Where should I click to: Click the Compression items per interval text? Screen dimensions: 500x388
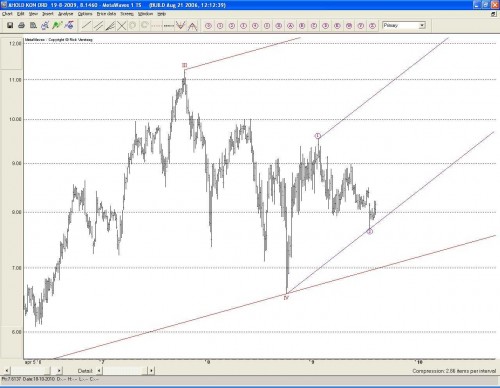[x=454, y=371]
